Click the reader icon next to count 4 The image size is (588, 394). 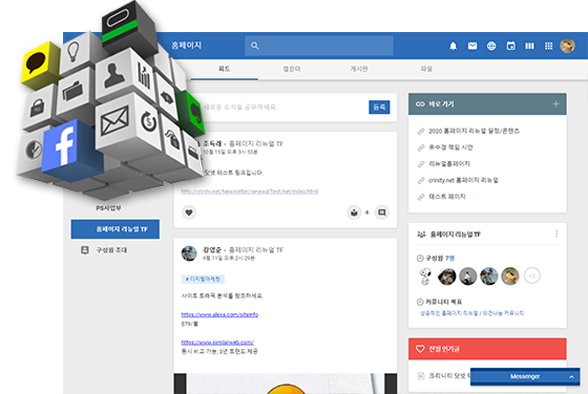coord(354,213)
